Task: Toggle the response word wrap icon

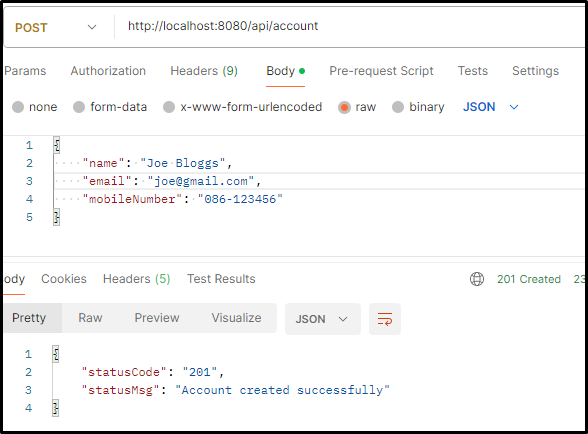Action: (385, 319)
